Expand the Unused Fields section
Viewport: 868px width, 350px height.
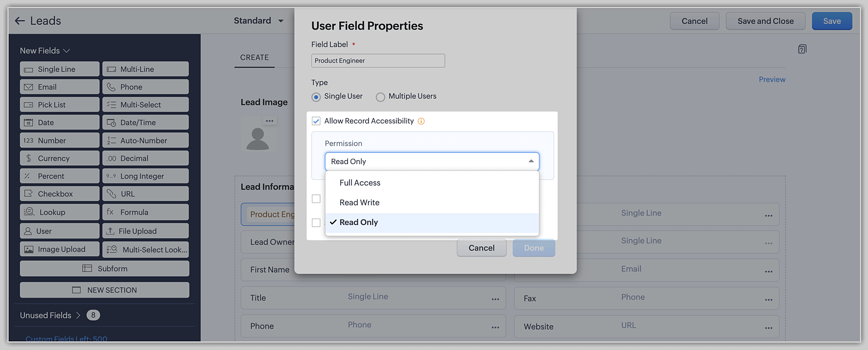[x=50, y=315]
